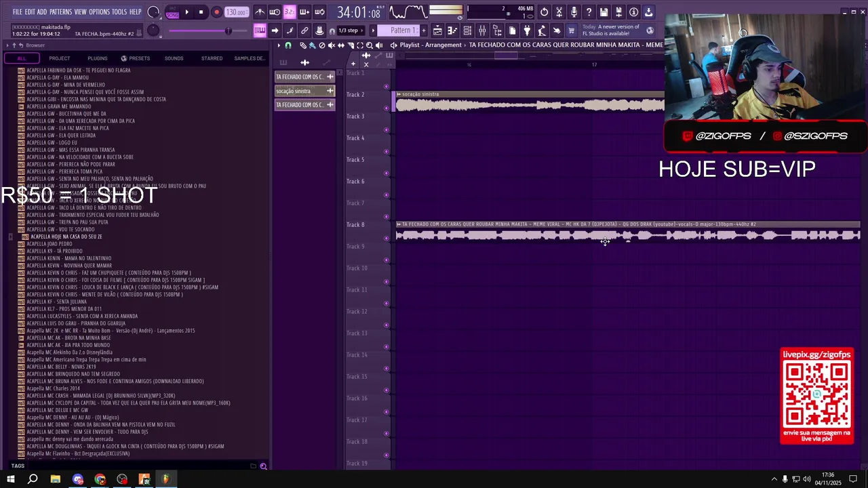Click the download content library icon

[x=648, y=12]
